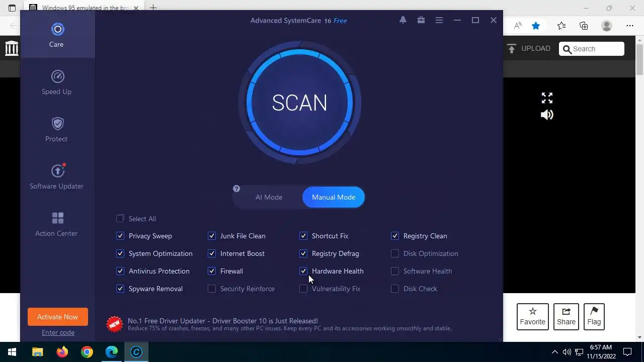This screenshot has width=644, height=362.
Task: Click the Internet Archive logo icon
Action: pyautogui.click(x=12, y=49)
